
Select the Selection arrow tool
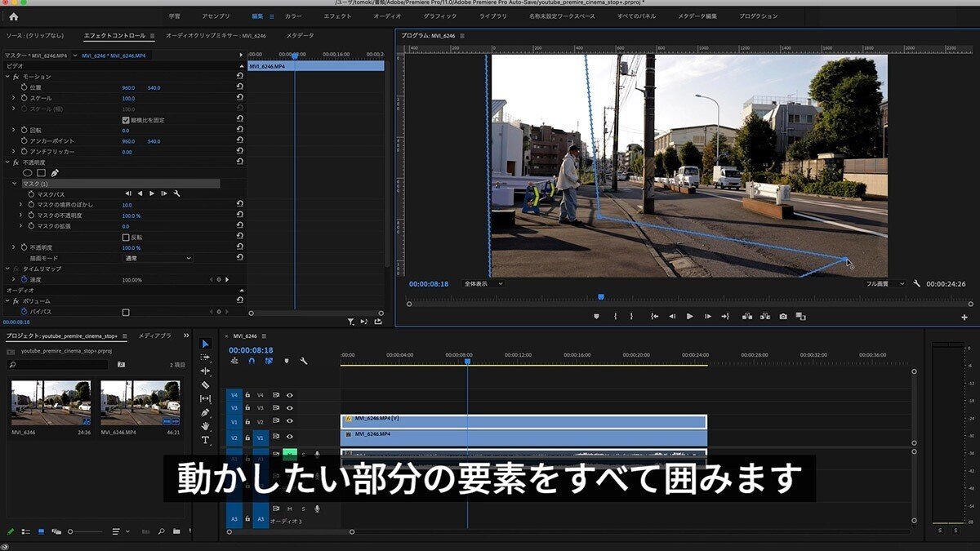coord(205,344)
